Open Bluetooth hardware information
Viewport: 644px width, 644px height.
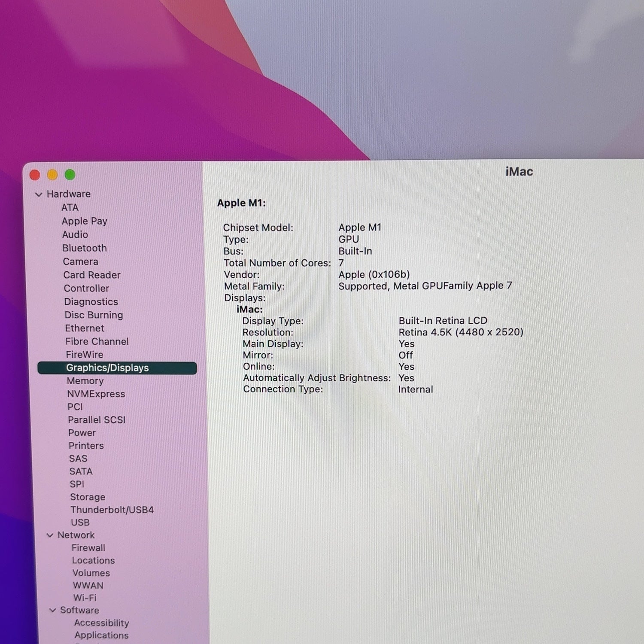click(85, 248)
